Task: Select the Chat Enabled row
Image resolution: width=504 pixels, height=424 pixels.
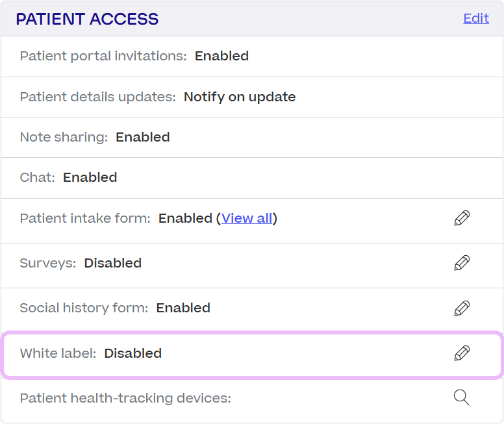Action: pos(252,178)
